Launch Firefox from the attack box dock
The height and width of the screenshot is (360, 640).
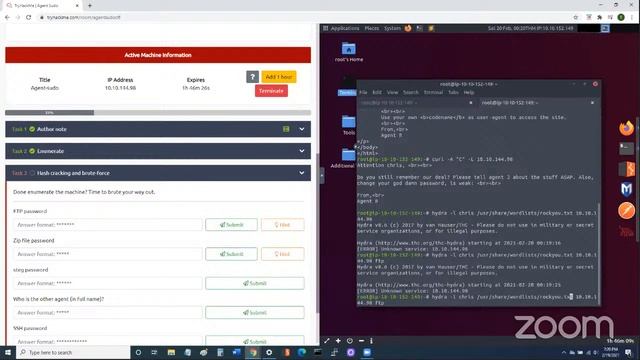click(x=626, y=128)
